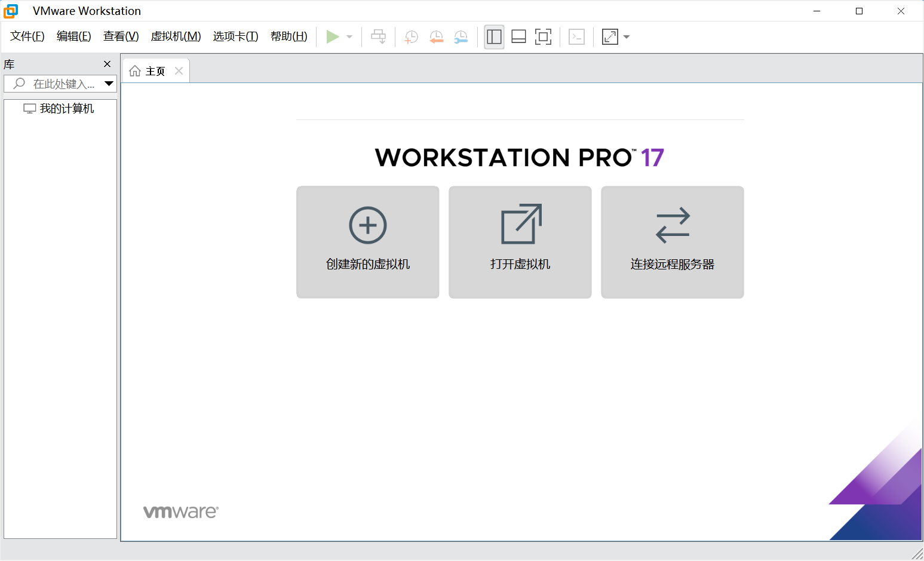The width and height of the screenshot is (924, 561).
Task: Click the show thumbnail bar icon
Action: pos(518,36)
